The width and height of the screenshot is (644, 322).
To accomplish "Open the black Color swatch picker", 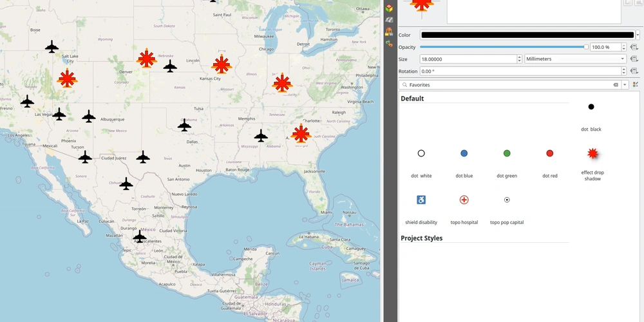I will (527, 35).
